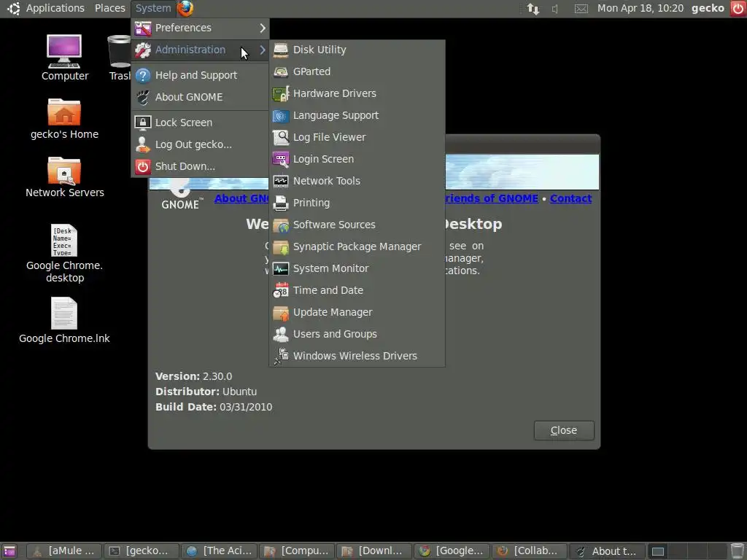This screenshot has height=560, width=747.
Task: Open the Places menu
Action: (x=109, y=8)
